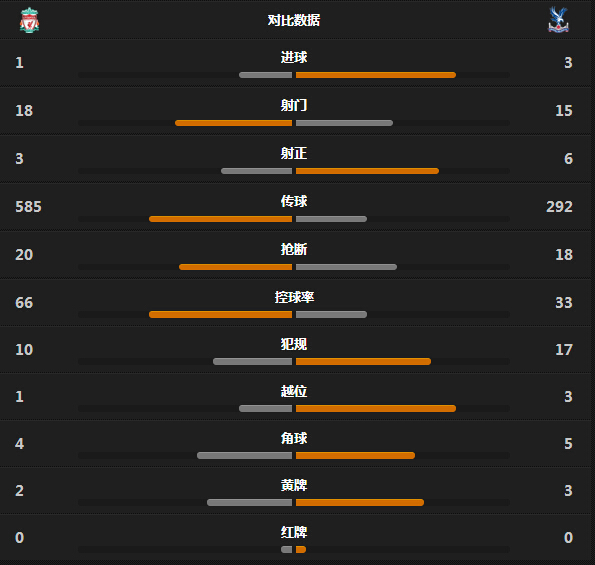This screenshot has width=595, height=565.
Task: Click the 越位 stat label
Action: pyautogui.click(x=294, y=391)
